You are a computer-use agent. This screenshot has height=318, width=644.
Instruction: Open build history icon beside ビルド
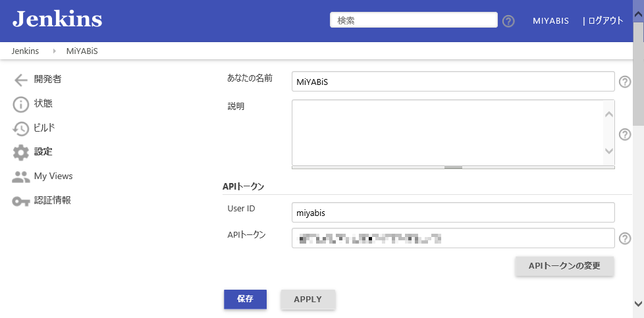point(21,129)
